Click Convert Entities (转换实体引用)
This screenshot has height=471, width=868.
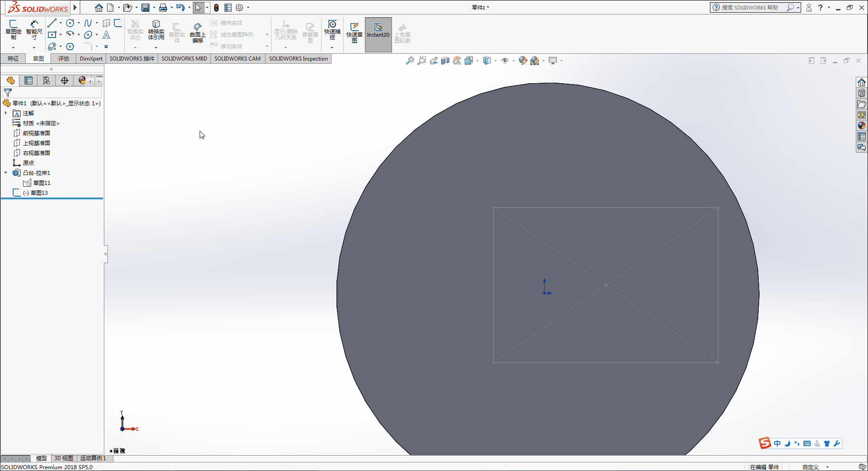pos(156,30)
